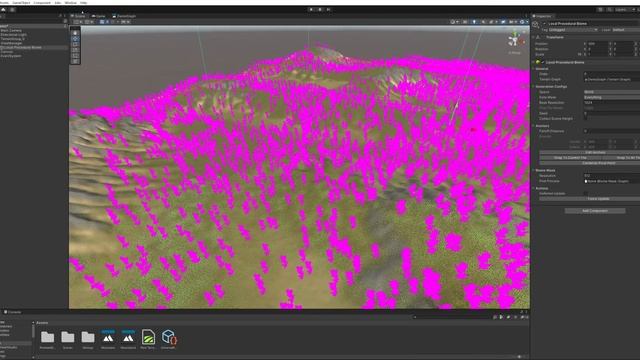Click Centerize Pivot Point button
This screenshot has width=640, height=360.
tap(590, 163)
